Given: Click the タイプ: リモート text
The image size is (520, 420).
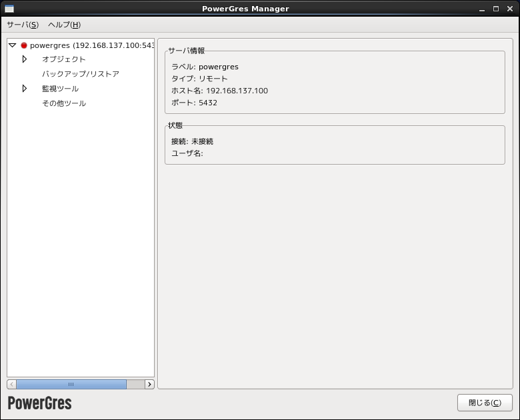Looking at the screenshot, I should click(199, 79).
